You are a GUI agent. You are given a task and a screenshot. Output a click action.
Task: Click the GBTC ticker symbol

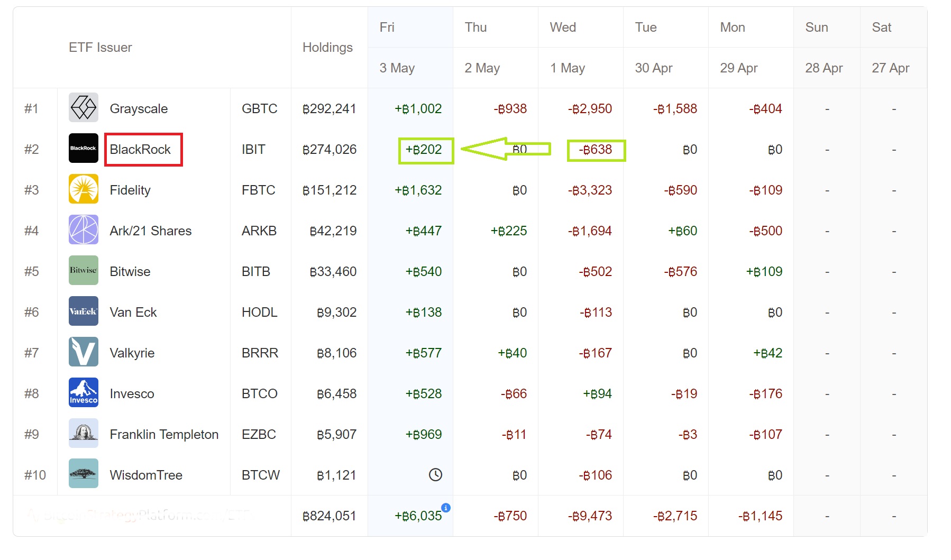[259, 109]
